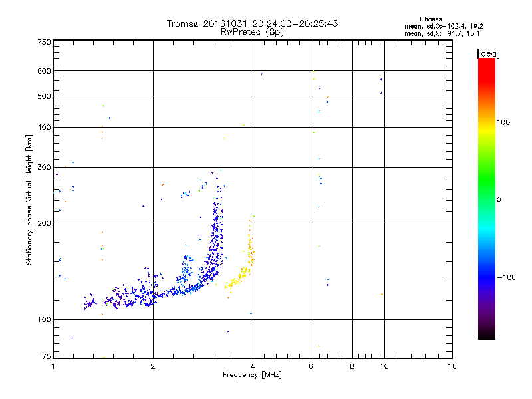The image size is (532, 399).
Task: Click the 'mean, sd,O:-102.4, 19.2' text
Action: tap(444, 26)
